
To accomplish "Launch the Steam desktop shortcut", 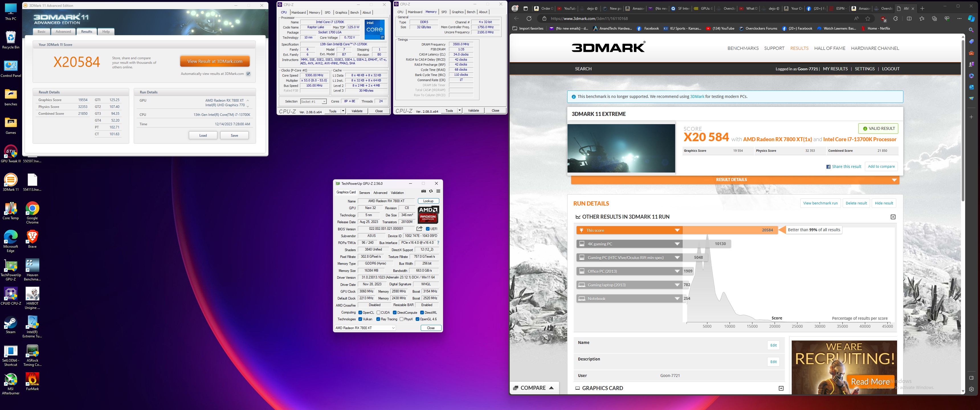I will point(11,325).
